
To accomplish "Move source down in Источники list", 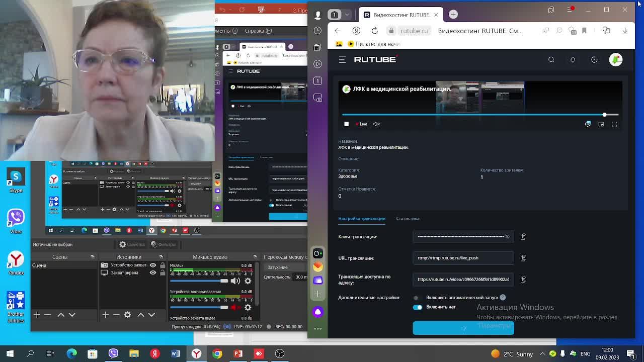I will pos(151,315).
